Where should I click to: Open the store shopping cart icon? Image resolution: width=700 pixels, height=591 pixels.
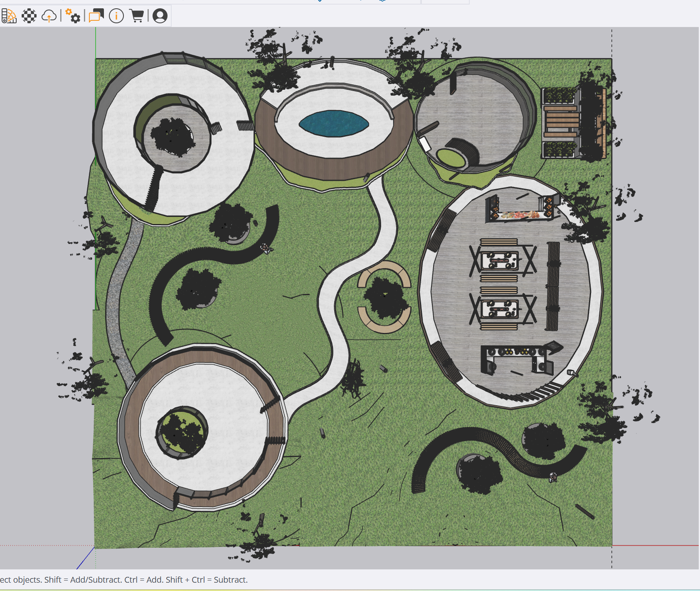[x=137, y=16]
